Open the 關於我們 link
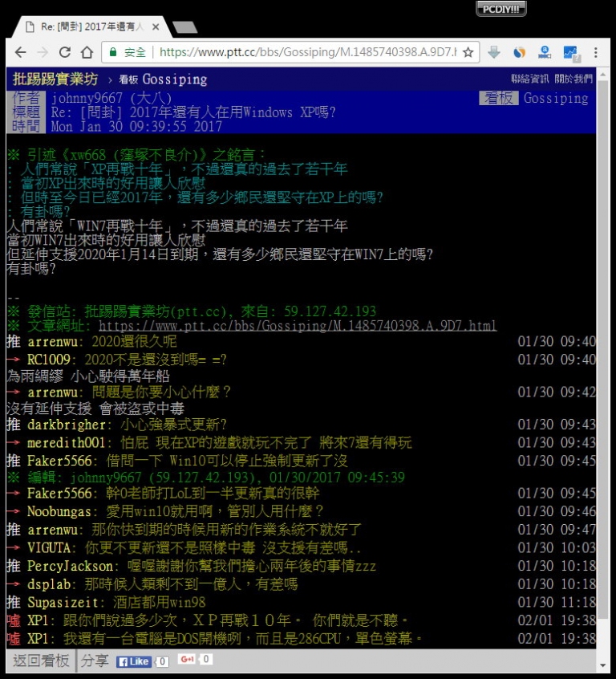This screenshot has width=616, height=679. pyautogui.click(x=573, y=79)
